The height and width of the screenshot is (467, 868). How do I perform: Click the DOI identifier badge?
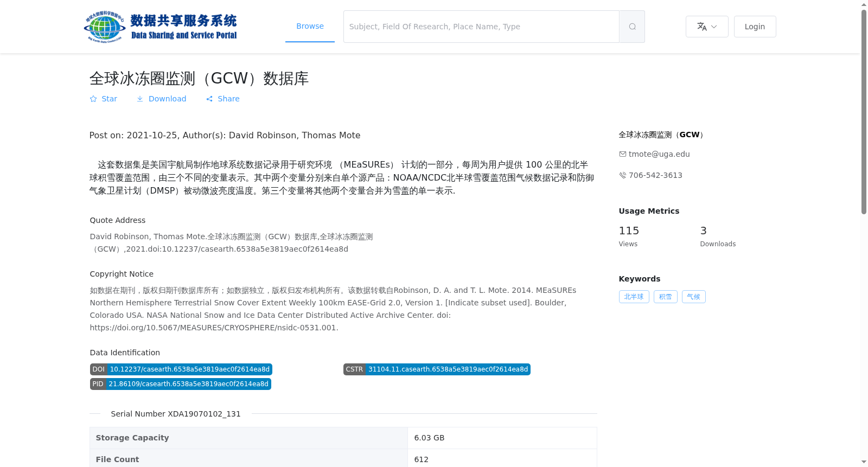(181, 369)
